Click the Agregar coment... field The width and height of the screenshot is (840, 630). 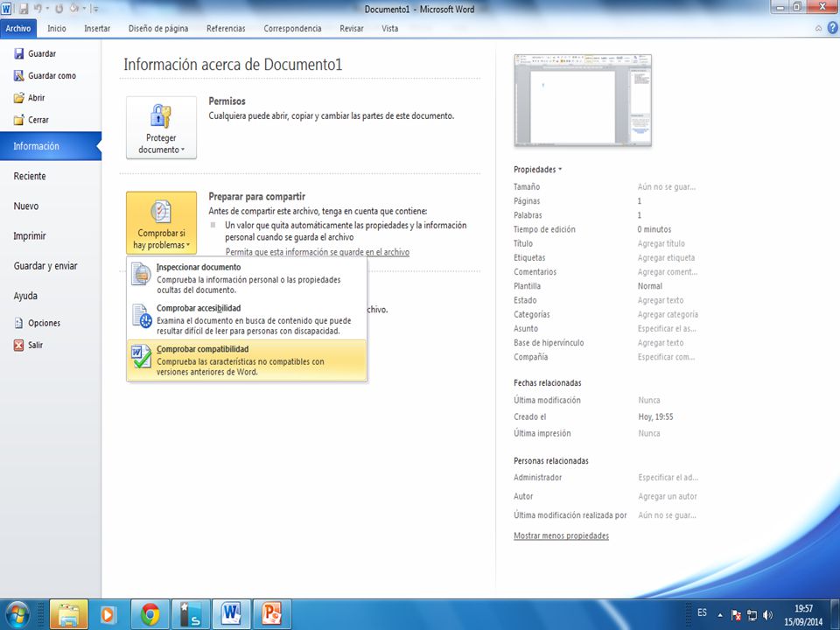pyautogui.click(x=668, y=272)
